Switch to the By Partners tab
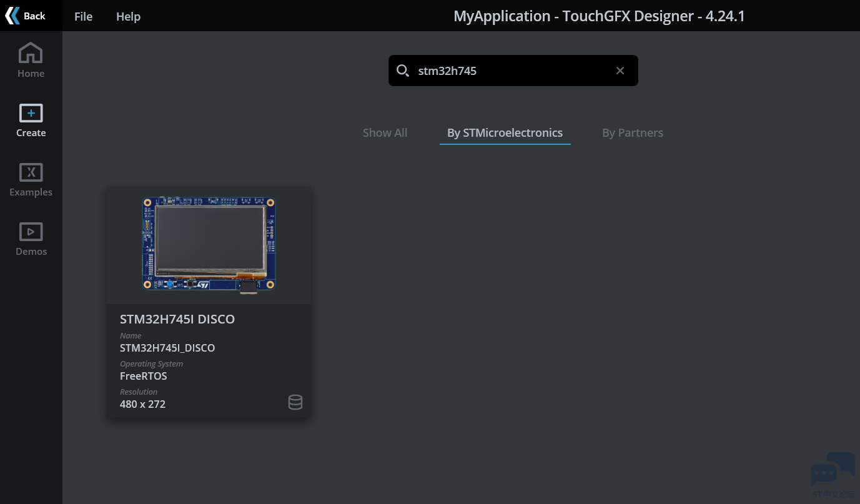Viewport: 860px width, 504px height. 633,132
